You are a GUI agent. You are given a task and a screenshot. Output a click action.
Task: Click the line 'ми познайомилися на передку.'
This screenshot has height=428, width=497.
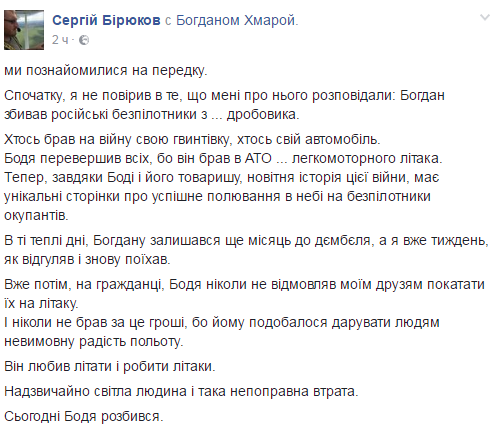[106, 71]
